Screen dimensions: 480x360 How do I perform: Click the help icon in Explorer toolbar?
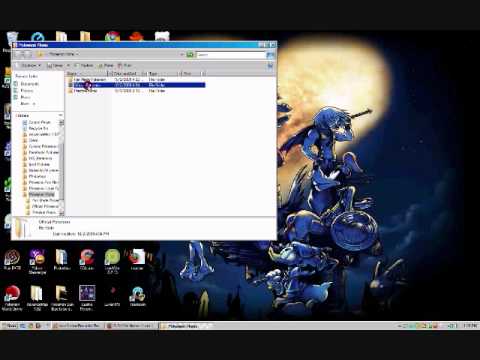pyautogui.click(x=270, y=66)
